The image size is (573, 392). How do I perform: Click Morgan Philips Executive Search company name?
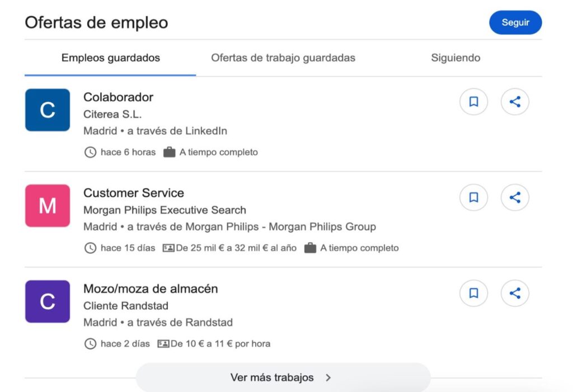pyautogui.click(x=165, y=210)
